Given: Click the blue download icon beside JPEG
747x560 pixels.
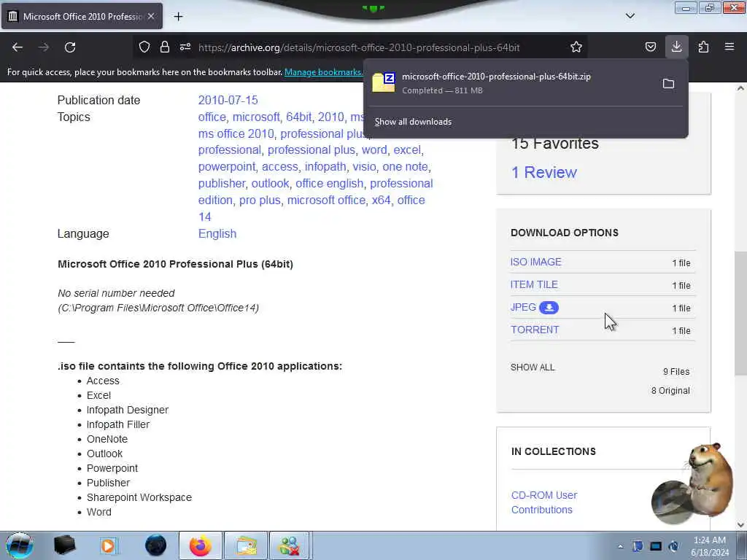Looking at the screenshot, I should click(x=549, y=308).
